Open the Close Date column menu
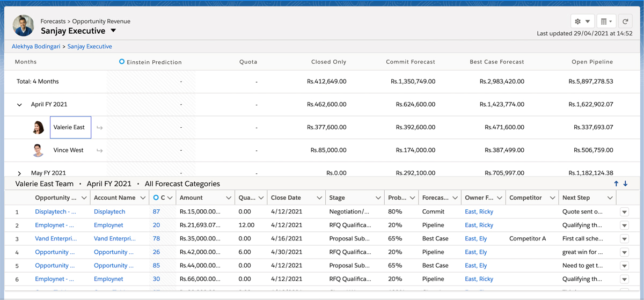 coord(319,198)
